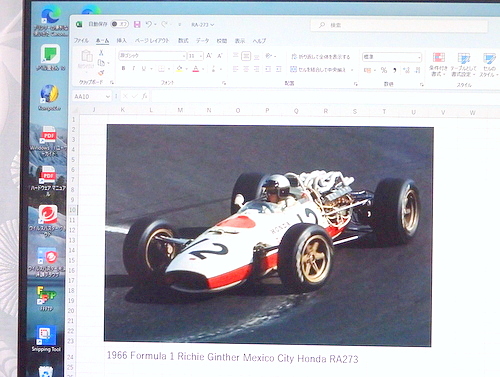Click the Paste clipboard icon

tap(87, 56)
